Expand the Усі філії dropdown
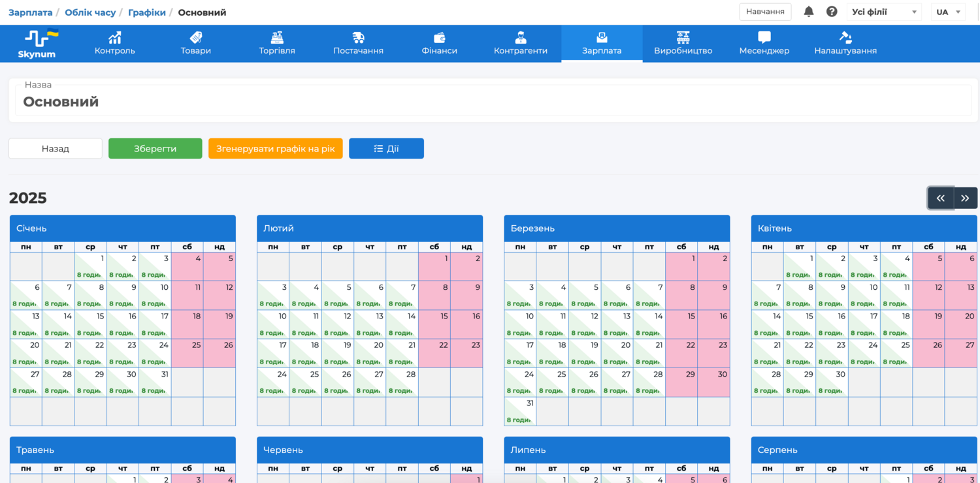This screenshot has width=980, height=483. [x=884, y=12]
